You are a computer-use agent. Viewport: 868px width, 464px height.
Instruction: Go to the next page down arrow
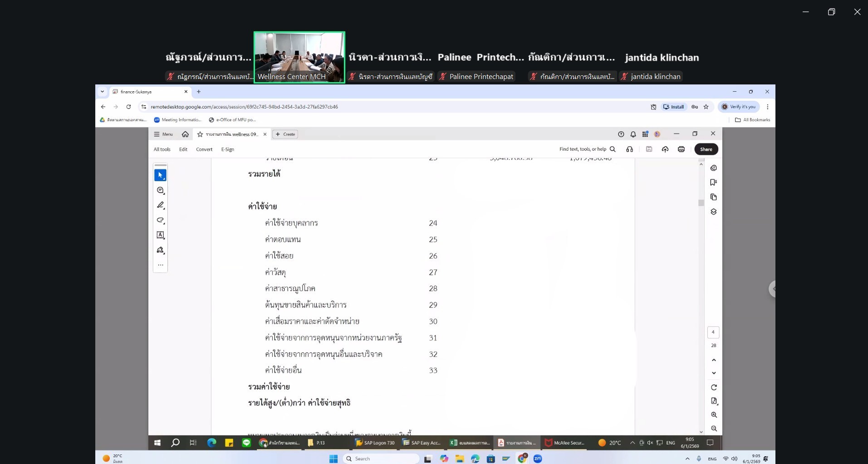(714, 373)
